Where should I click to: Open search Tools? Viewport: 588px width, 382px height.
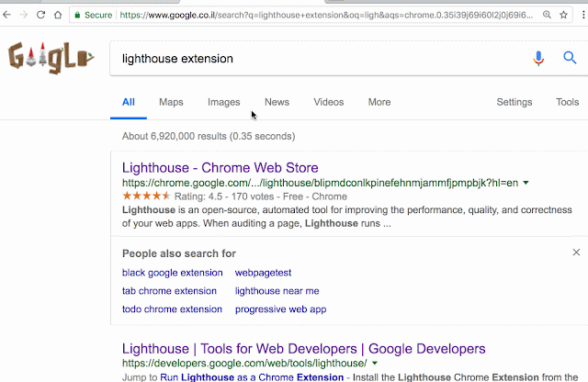[568, 102]
